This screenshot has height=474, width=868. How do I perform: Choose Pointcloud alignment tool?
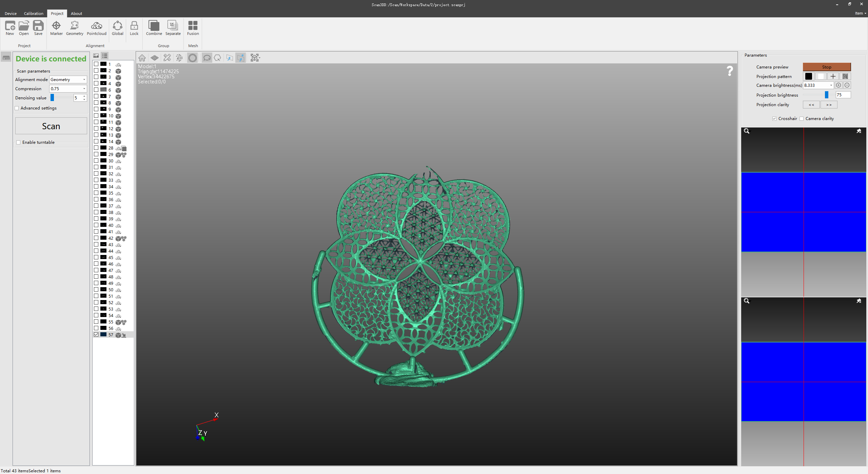point(97,28)
